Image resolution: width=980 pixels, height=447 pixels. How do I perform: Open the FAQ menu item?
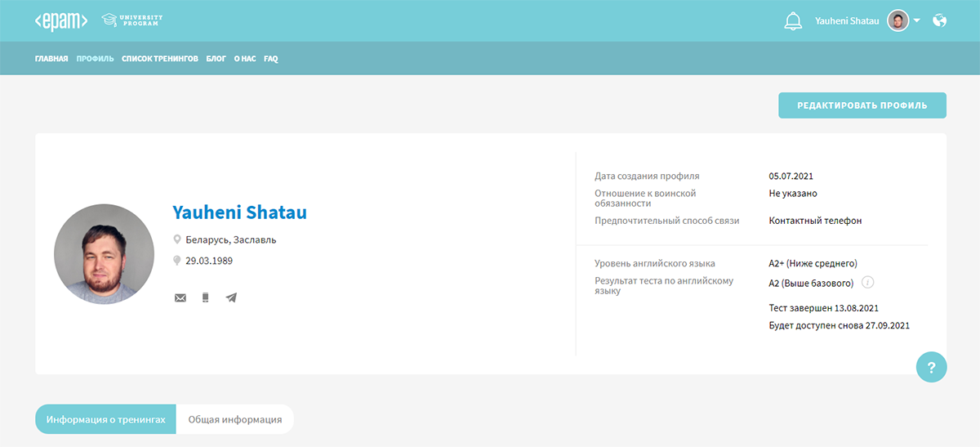tap(270, 59)
